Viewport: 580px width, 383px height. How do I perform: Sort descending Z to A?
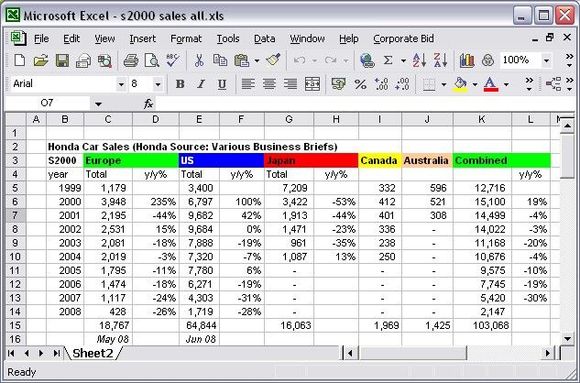coord(441,60)
